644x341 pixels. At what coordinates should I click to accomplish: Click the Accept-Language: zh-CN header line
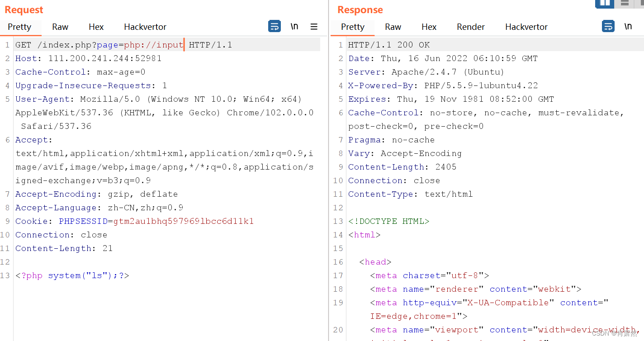tap(99, 208)
